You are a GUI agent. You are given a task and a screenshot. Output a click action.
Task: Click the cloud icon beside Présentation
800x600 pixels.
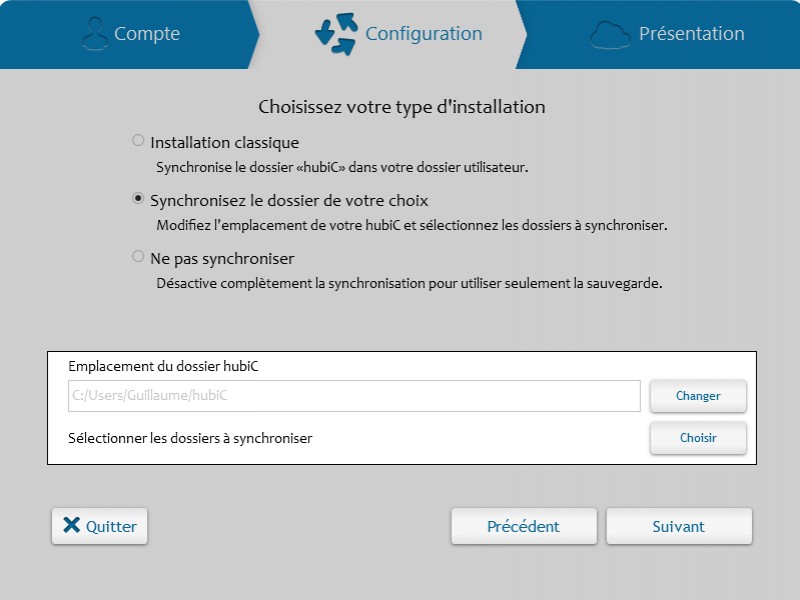(x=610, y=34)
